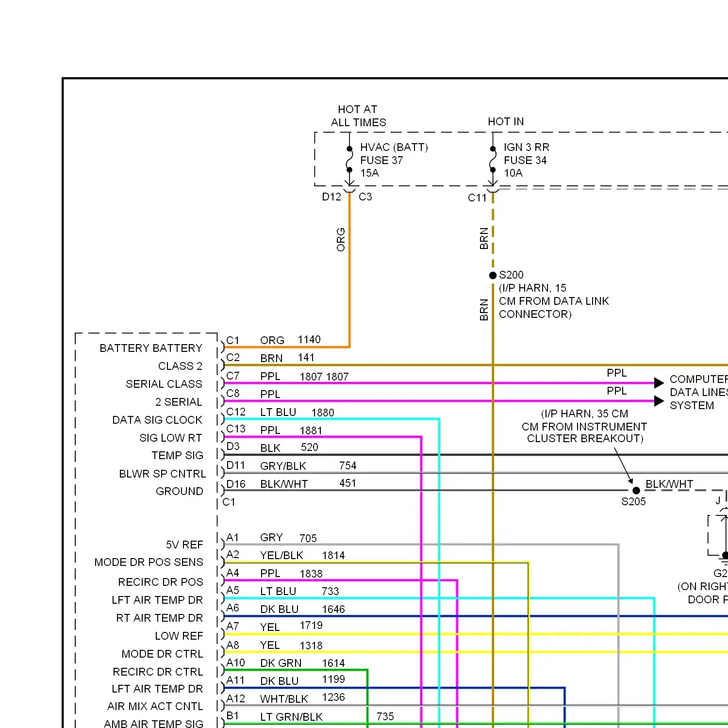Click the DK BLU 1199 wire label
728x728 pixels.
pyautogui.click(x=302, y=680)
